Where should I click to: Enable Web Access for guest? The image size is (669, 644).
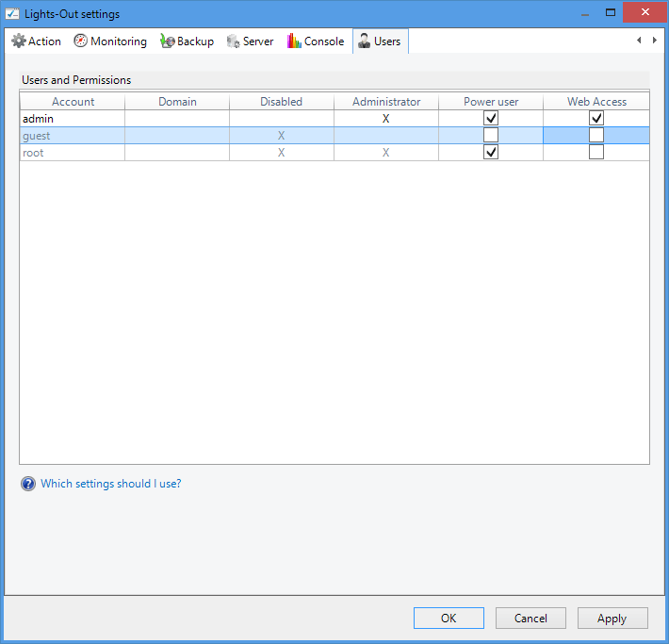596,135
